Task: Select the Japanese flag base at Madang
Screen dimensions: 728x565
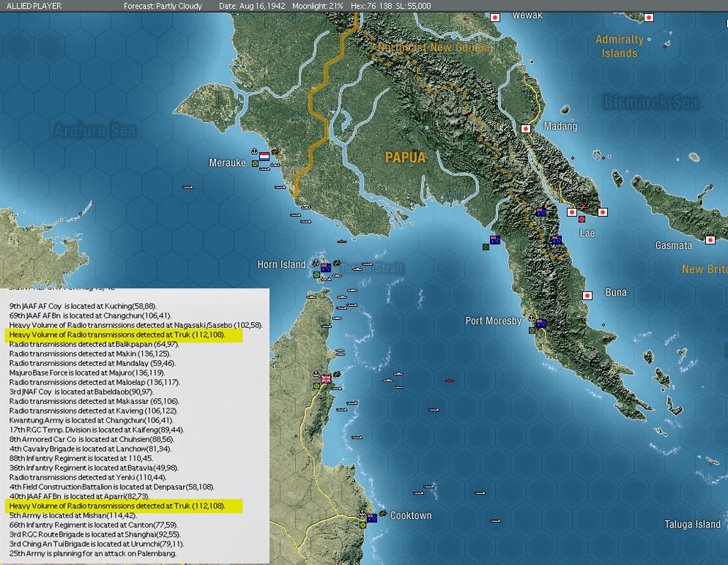Action: (x=526, y=129)
